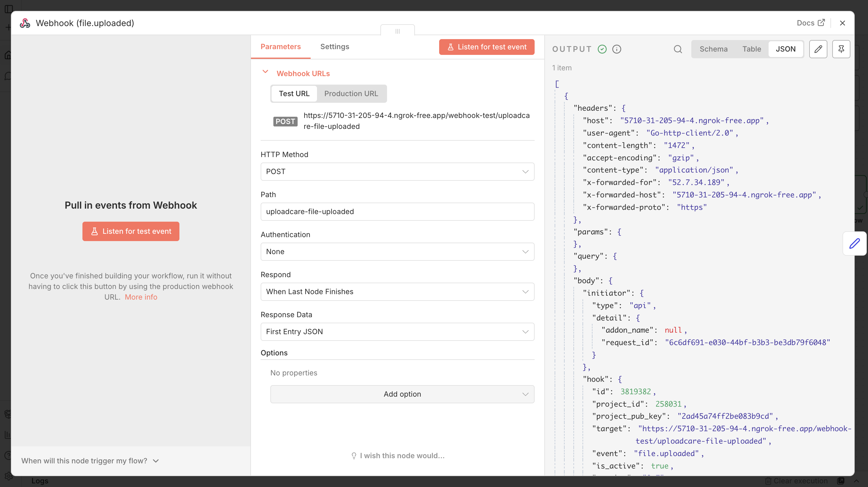Click the x-forwarded-proto value https
Image resolution: width=868 pixels, height=487 pixels.
pos(692,207)
